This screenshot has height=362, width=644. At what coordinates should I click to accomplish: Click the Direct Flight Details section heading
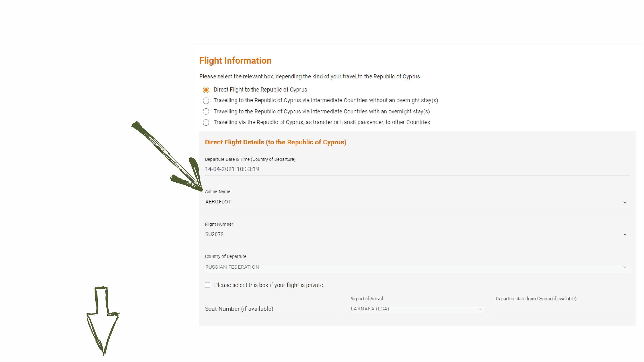275,142
